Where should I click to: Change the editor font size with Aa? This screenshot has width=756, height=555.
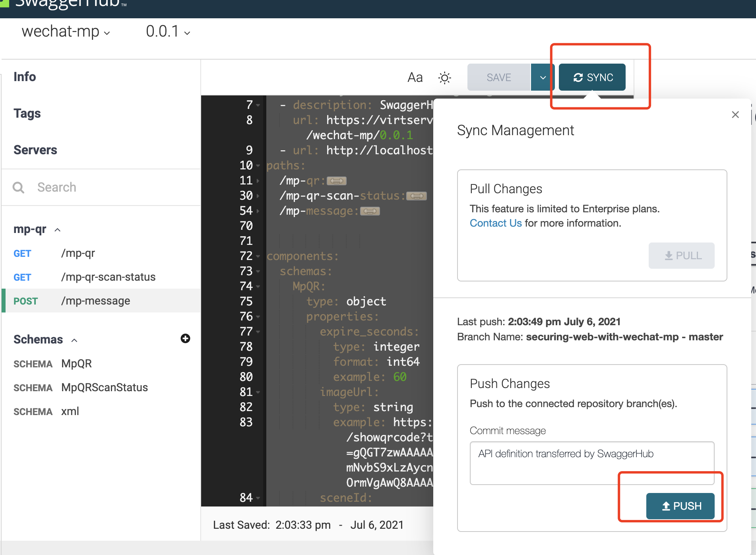coord(415,77)
